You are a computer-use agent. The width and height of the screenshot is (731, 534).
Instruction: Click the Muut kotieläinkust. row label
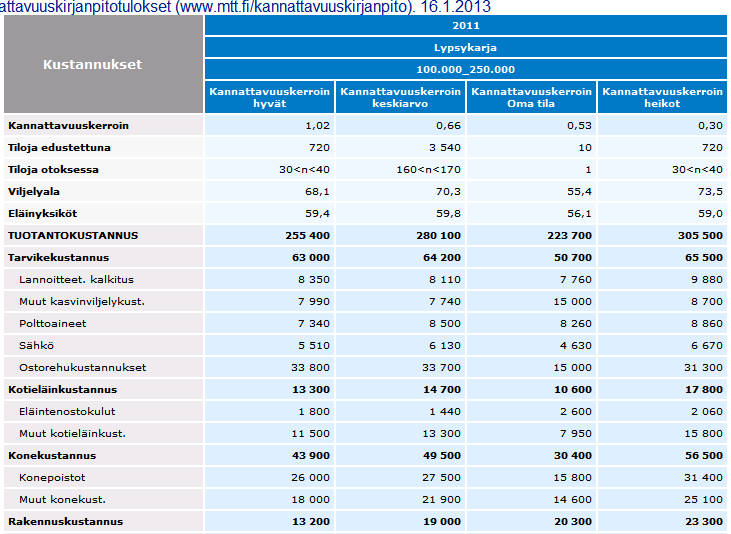[72, 433]
